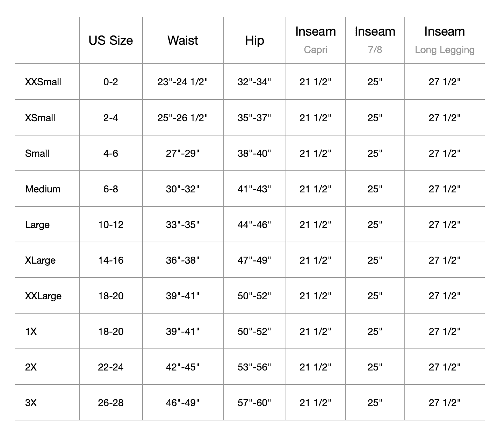Click the US Size column header
Image resolution: width=504 pixels, height=426 pixels.
point(111,41)
